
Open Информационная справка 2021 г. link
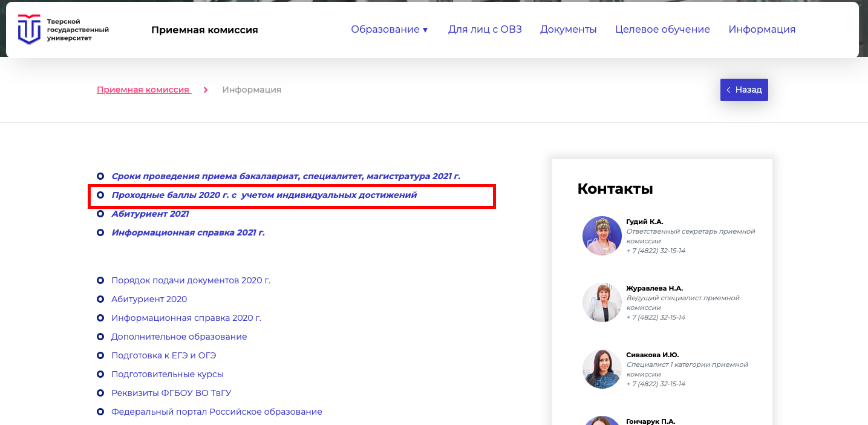pyautogui.click(x=188, y=232)
